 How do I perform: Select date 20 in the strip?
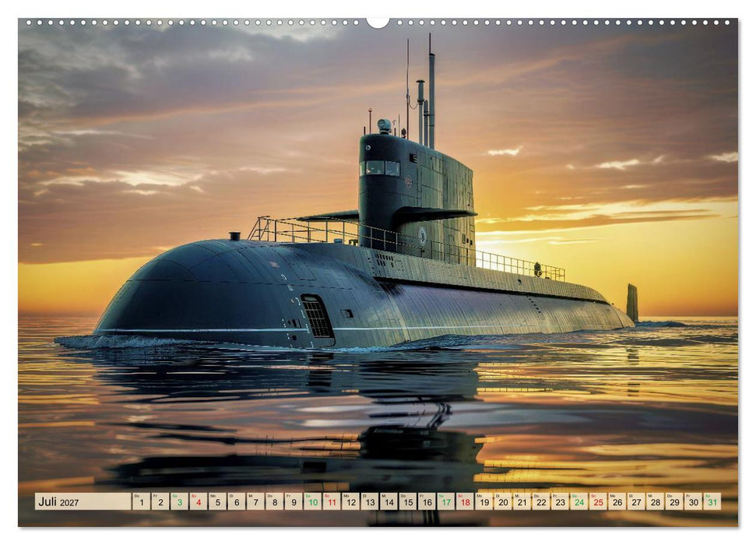tap(503, 501)
